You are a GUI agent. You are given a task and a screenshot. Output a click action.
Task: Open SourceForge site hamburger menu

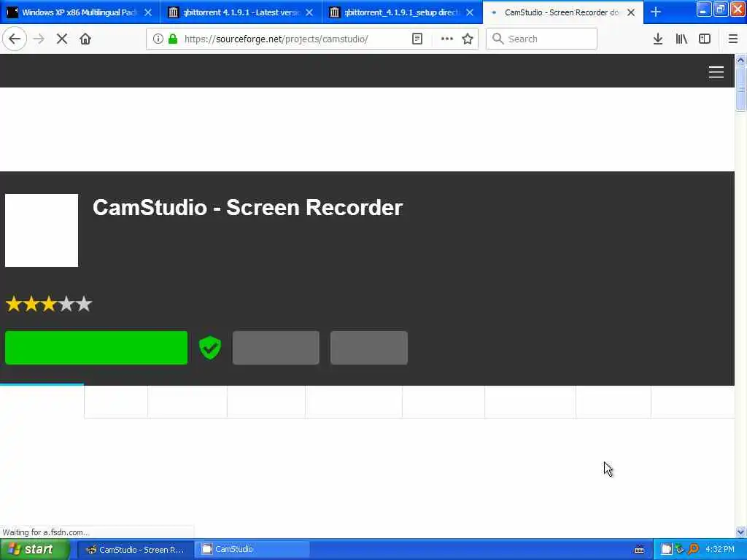[716, 72]
